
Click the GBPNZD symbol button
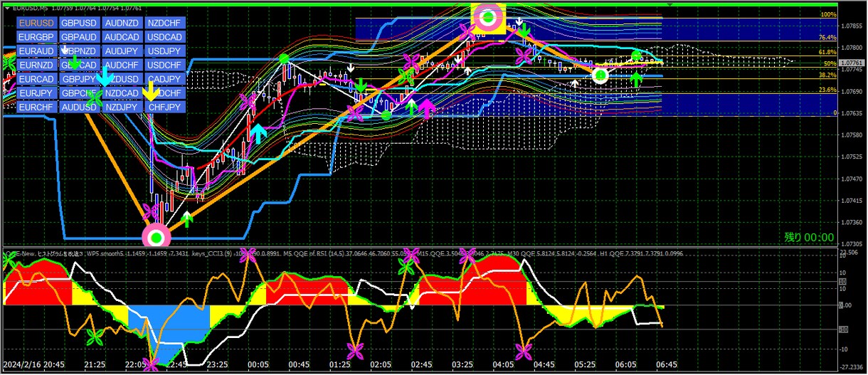click(x=79, y=51)
